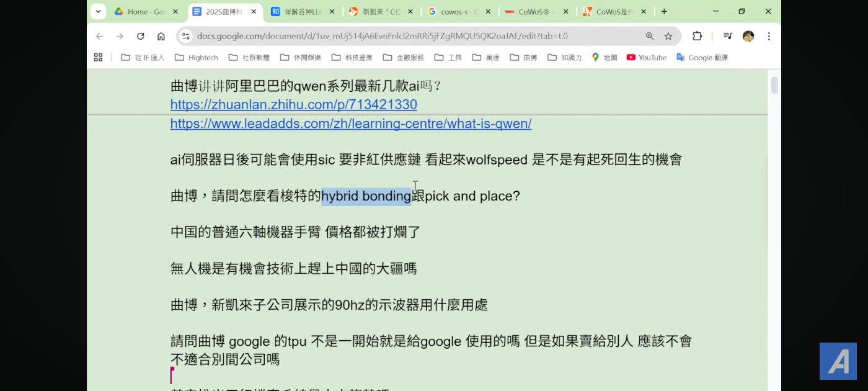Open the zoom magnifier in address bar
The height and width of the screenshot is (391, 868).
[650, 36]
